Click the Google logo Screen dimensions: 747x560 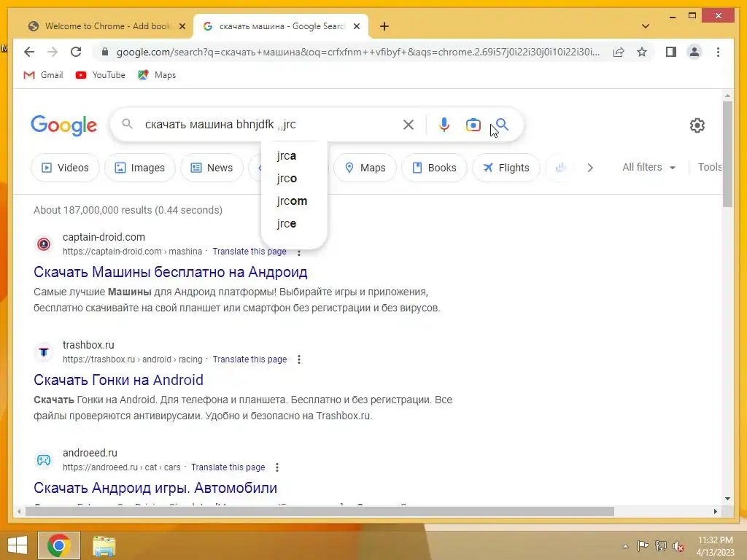64,125
